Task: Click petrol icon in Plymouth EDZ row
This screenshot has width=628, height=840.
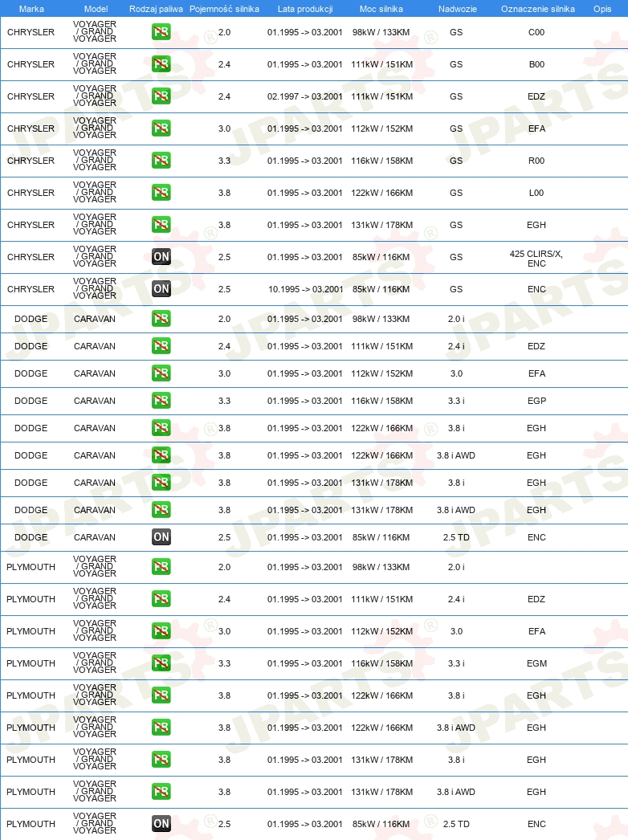Action: 161,599
